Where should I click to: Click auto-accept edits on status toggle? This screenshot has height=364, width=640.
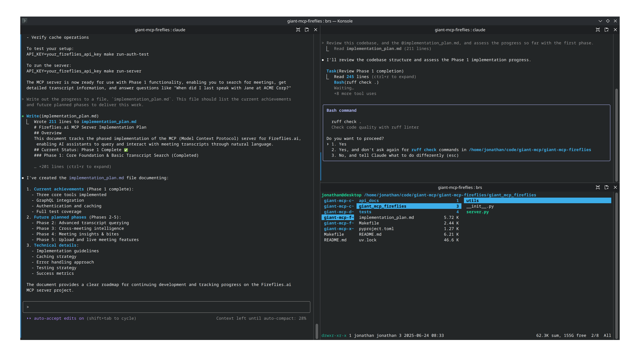click(x=59, y=318)
